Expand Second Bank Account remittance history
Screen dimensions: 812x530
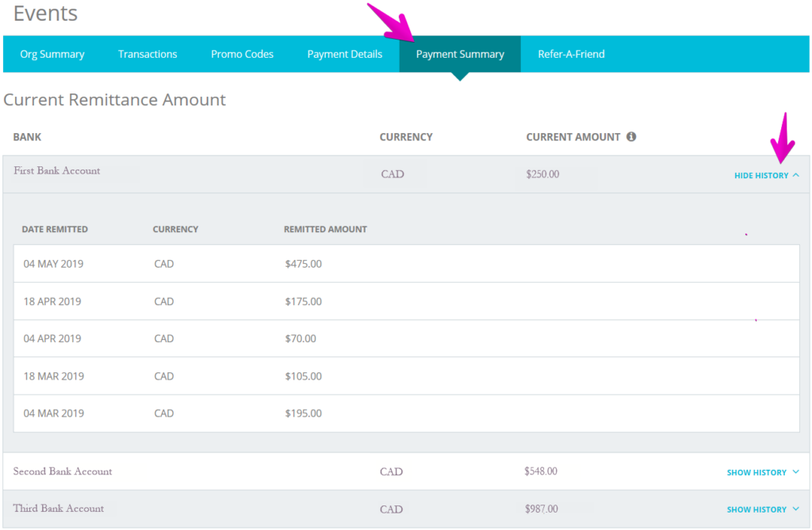[x=756, y=471]
